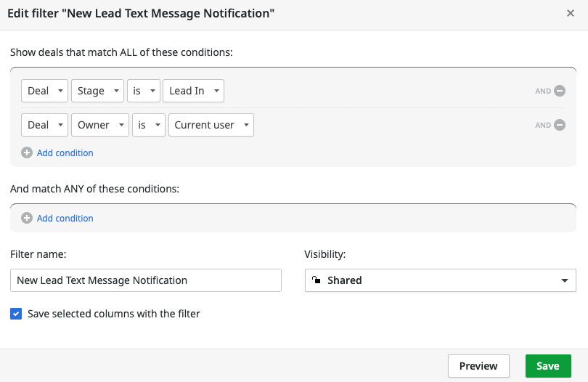
Task: Open first row's Deal entity dropdown
Action: point(44,91)
